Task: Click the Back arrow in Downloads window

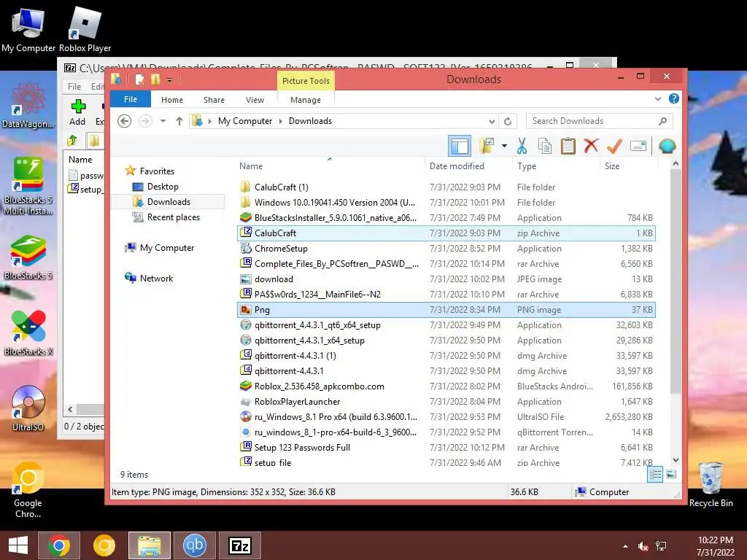Action: 124,121
